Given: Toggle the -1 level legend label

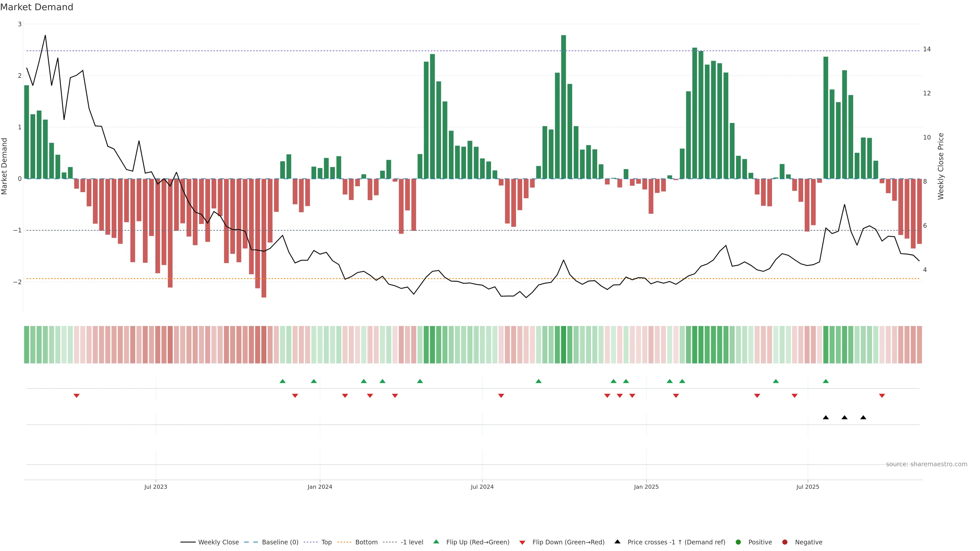Looking at the screenshot, I should (x=412, y=542).
